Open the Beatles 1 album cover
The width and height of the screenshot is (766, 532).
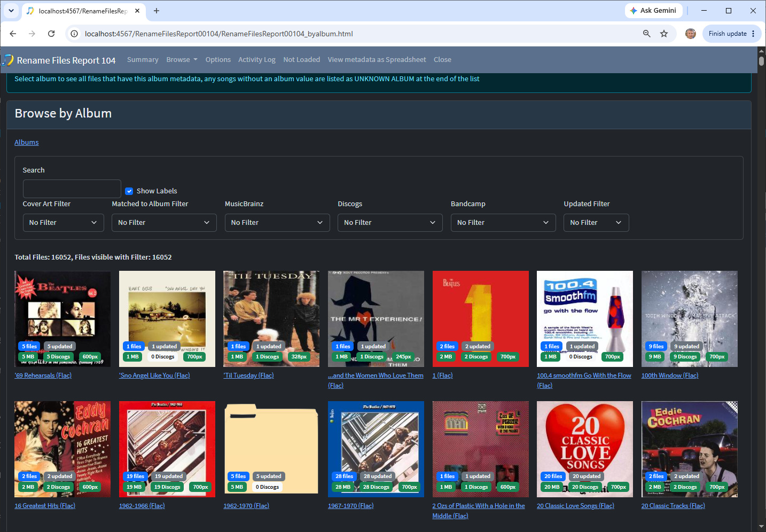point(481,319)
